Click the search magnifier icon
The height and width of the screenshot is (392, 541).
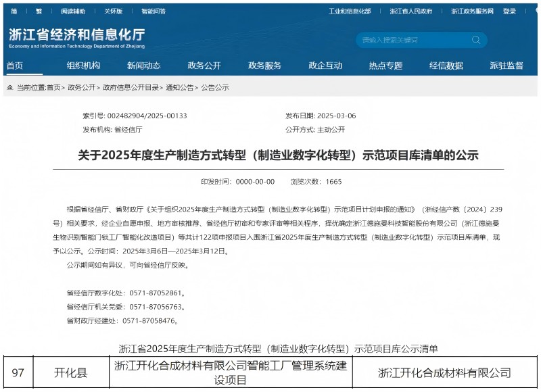click(x=476, y=40)
